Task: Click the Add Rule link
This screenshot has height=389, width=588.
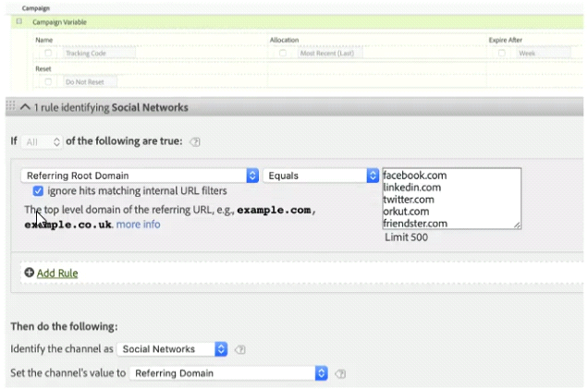Action: 57,274
